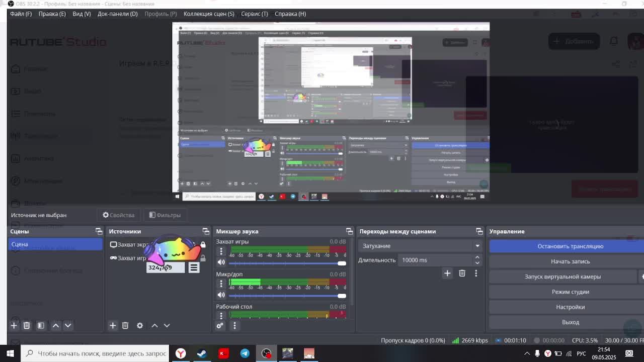Viewport: 644px width, 362px height.
Task: Open Захват игры audio options menu
Action: tap(221, 251)
